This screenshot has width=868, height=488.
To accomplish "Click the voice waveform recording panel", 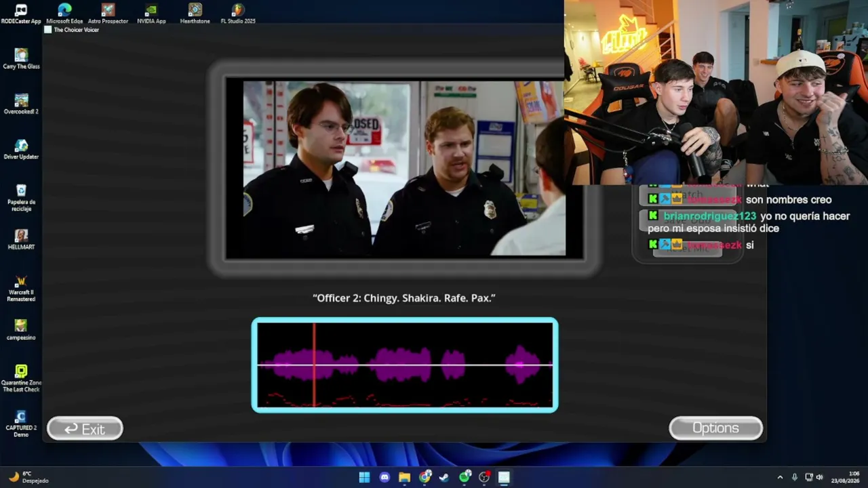I will [405, 365].
